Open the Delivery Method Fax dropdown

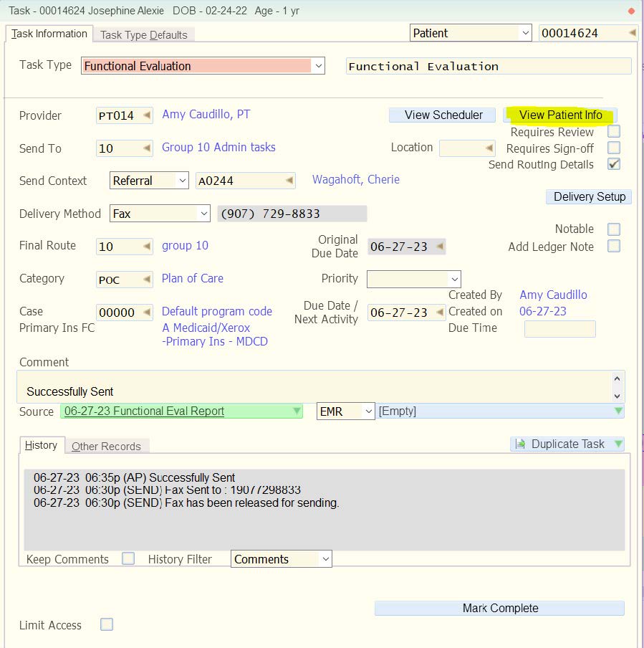point(203,214)
